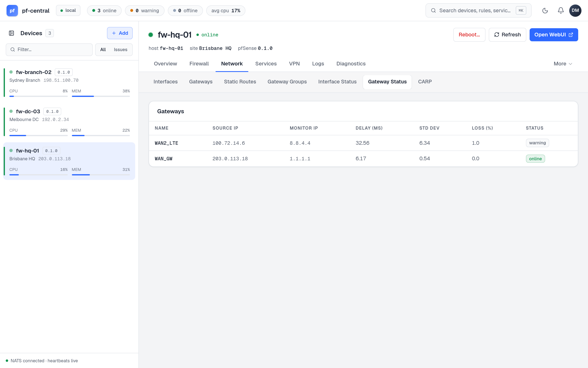Select the Gateway Groups sub-tab

(287, 82)
